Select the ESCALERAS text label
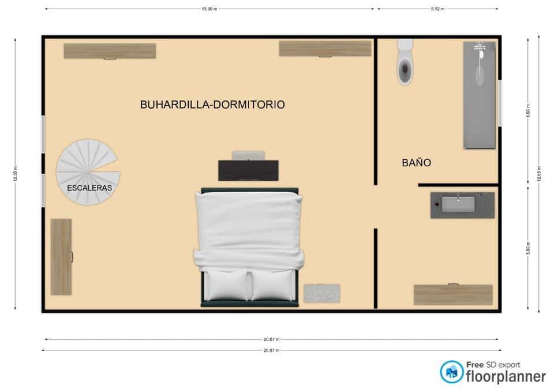The image size is (554, 392). (90, 188)
